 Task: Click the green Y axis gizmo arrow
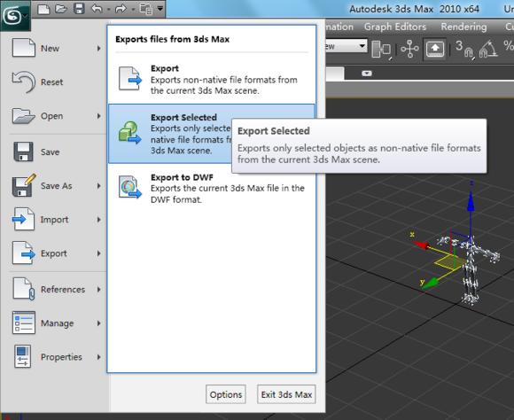tap(431, 283)
